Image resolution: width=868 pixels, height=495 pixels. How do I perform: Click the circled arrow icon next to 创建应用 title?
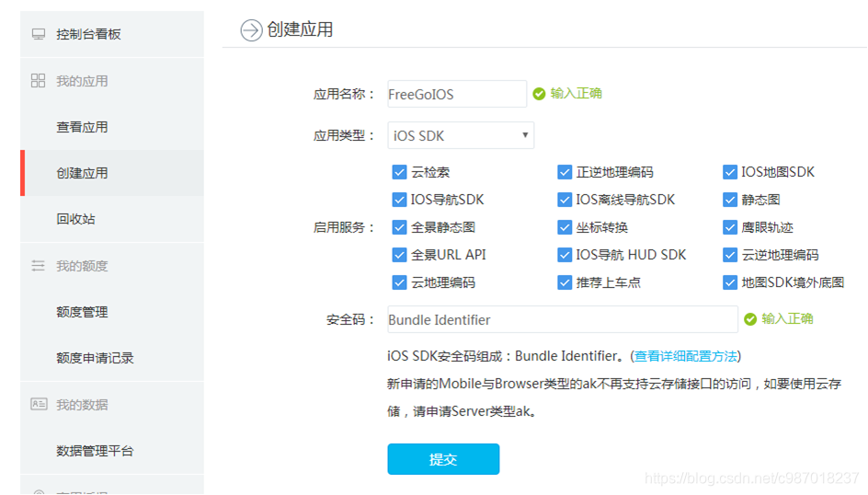(251, 29)
